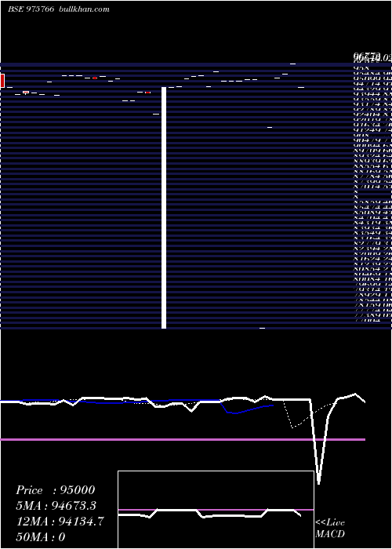The height and width of the screenshot is (549, 392).
Task: Open the <<Live MACD label
Action: coord(330,528)
